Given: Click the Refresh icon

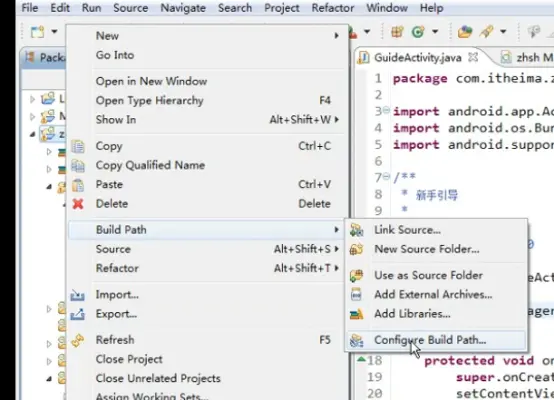Looking at the screenshot, I should tap(78, 340).
